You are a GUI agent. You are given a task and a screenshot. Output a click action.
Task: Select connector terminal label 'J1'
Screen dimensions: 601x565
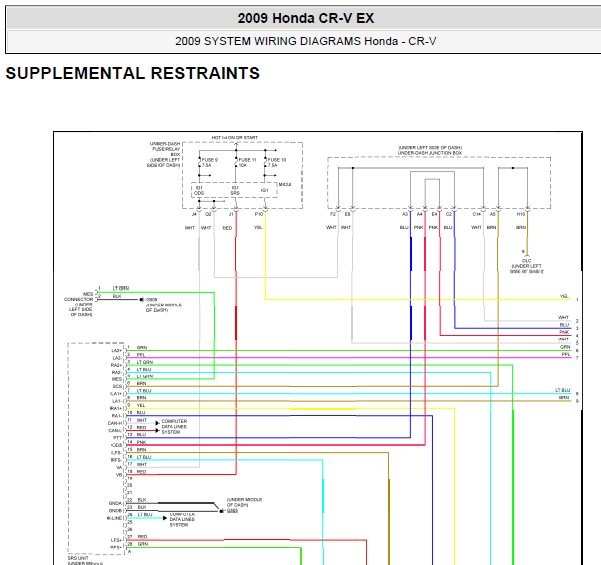pos(231,214)
